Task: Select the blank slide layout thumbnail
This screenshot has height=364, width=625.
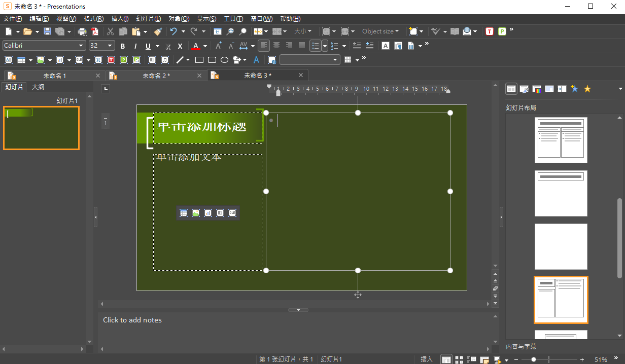Action: pos(561,246)
